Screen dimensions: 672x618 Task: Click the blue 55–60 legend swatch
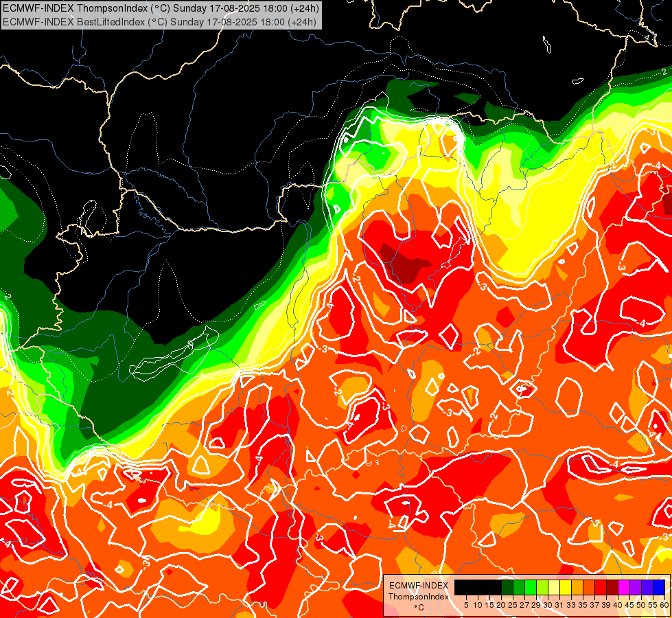[659, 587]
